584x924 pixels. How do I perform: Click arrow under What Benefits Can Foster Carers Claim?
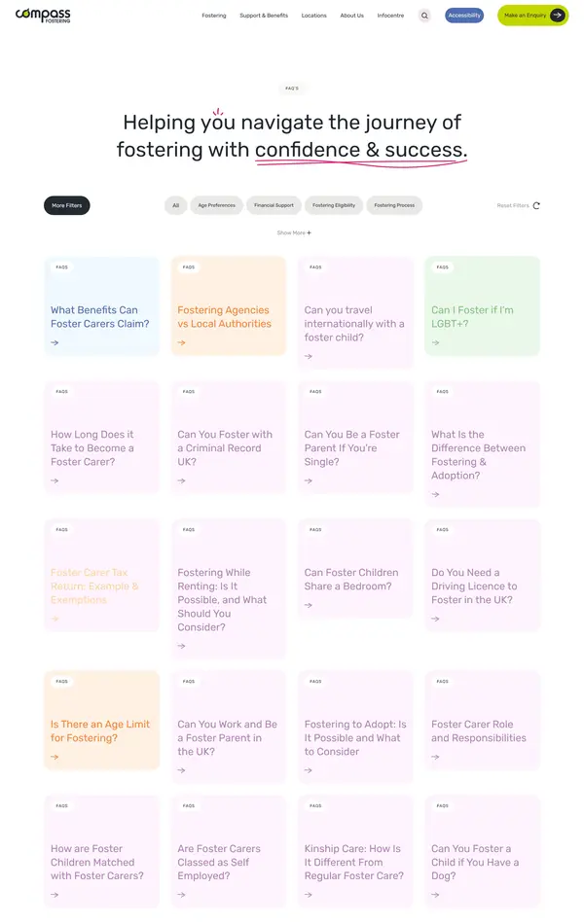[55, 342]
